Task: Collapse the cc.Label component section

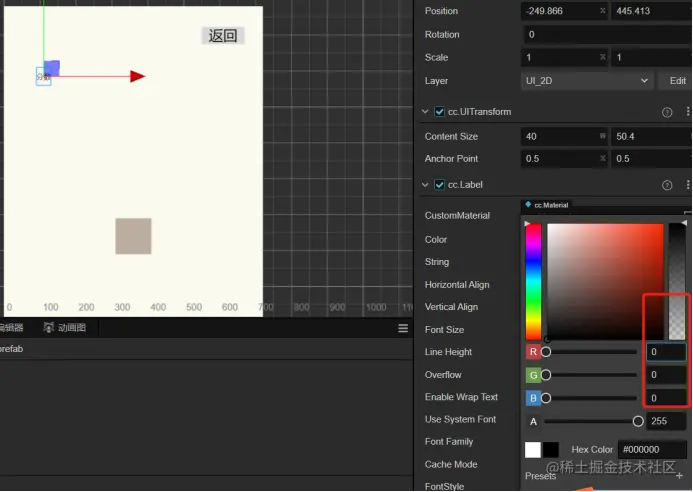Action: click(x=425, y=185)
